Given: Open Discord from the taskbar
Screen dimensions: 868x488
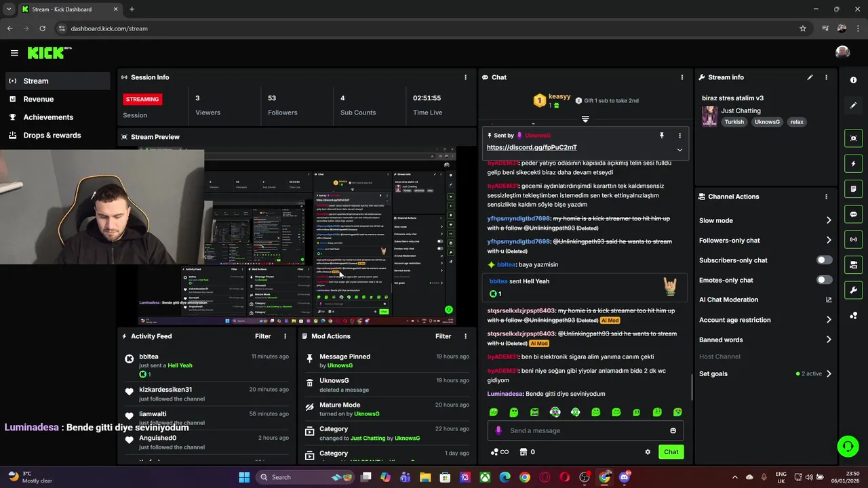Looking at the screenshot, I should click(x=625, y=477).
